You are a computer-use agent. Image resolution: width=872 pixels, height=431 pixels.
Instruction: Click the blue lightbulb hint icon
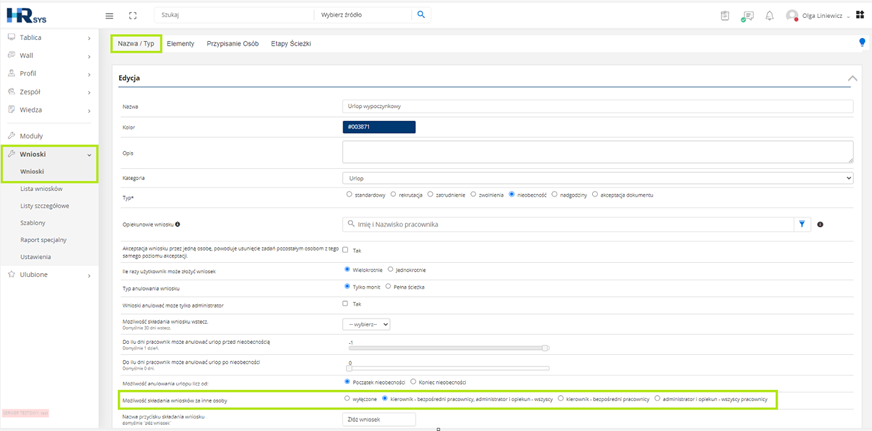click(863, 42)
